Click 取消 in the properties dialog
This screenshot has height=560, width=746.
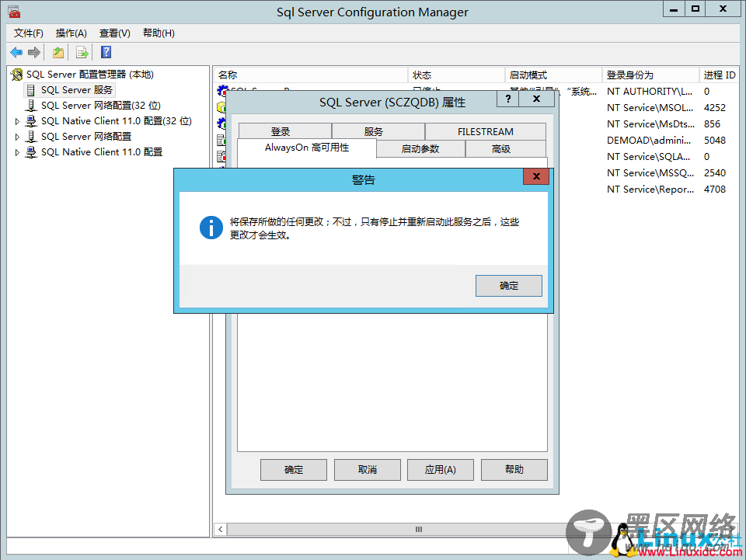coord(368,470)
